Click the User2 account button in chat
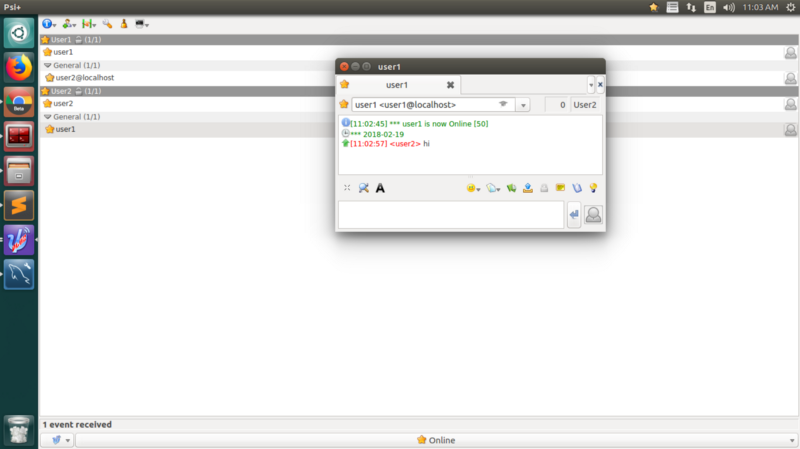Image resolution: width=800 pixels, height=449 pixels. click(x=584, y=105)
